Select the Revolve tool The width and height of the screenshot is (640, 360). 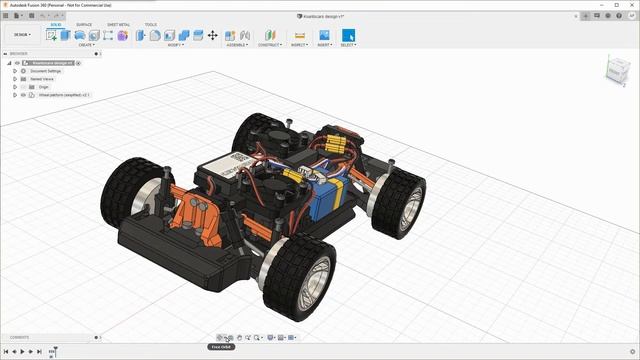coord(80,35)
